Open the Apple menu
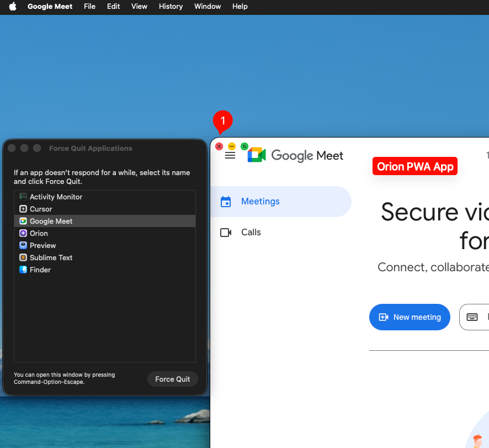Viewport: 489px width, 448px height. [x=13, y=7]
